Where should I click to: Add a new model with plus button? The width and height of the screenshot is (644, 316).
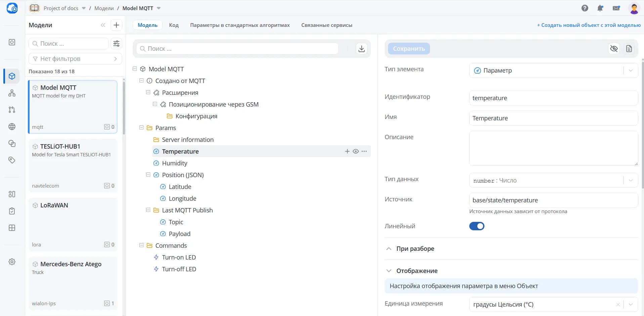click(x=116, y=25)
